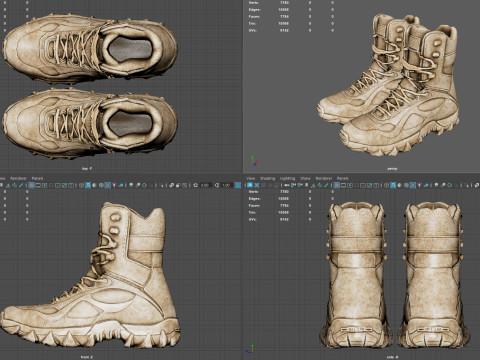The height and width of the screenshot is (360, 480).
Task: Open Shading menu in side view panel
Action: (267, 178)
